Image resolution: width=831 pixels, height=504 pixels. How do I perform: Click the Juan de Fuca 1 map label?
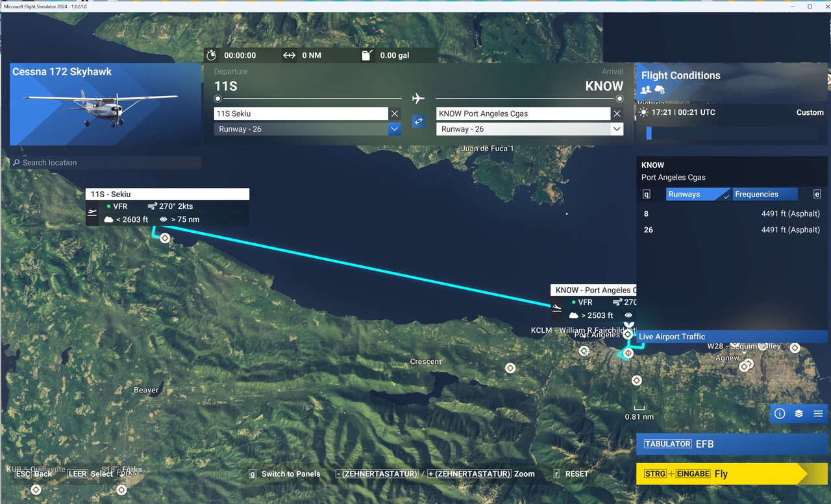[487, 149]
